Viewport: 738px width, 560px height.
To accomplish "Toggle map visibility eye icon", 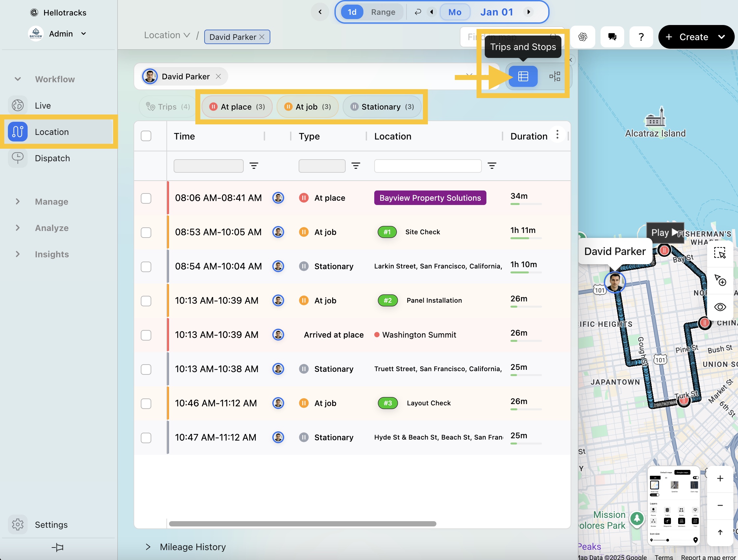I will tap(720, 307).
